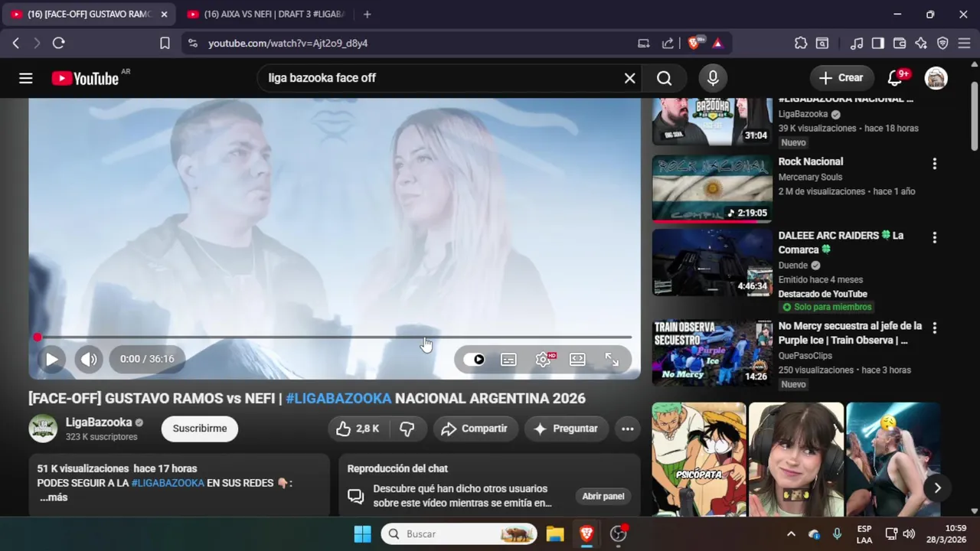Viewport: 980px width, 551px height.
Task: Toggle the autoplay switch in the player
Action: 475,360
